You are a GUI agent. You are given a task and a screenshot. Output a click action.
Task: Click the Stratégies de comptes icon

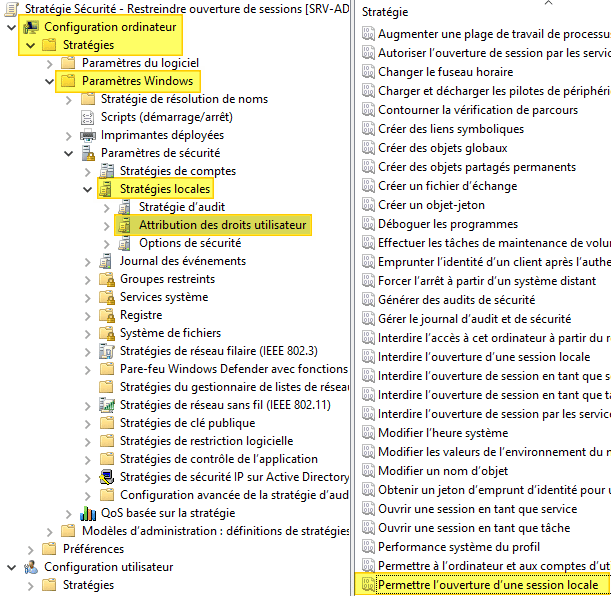[x=106, y=171]
